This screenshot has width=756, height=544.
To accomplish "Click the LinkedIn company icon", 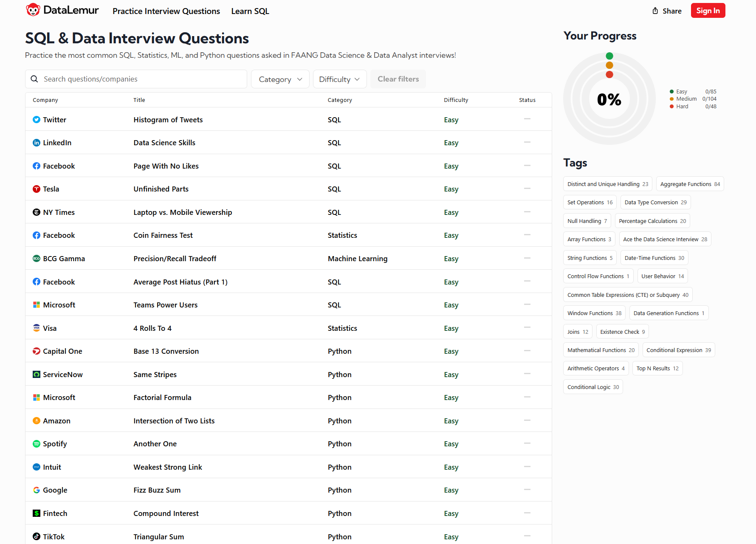I will [37, 143].
